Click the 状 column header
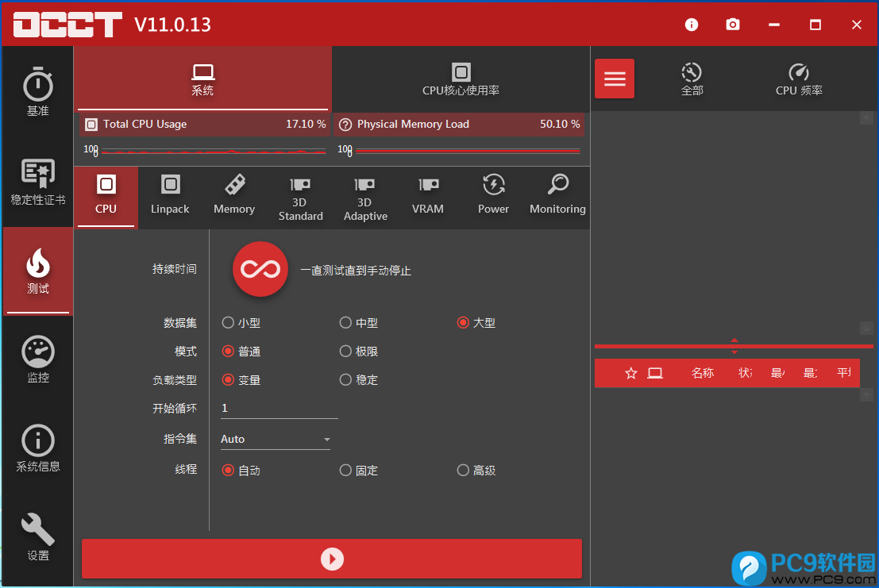 [745, 373]
